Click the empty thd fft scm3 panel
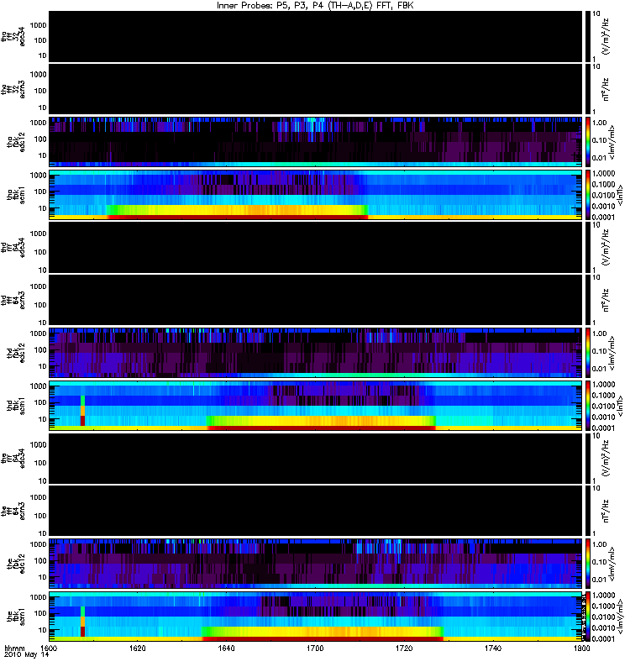The height and width of the screenshot is (672, 630). 315,300
